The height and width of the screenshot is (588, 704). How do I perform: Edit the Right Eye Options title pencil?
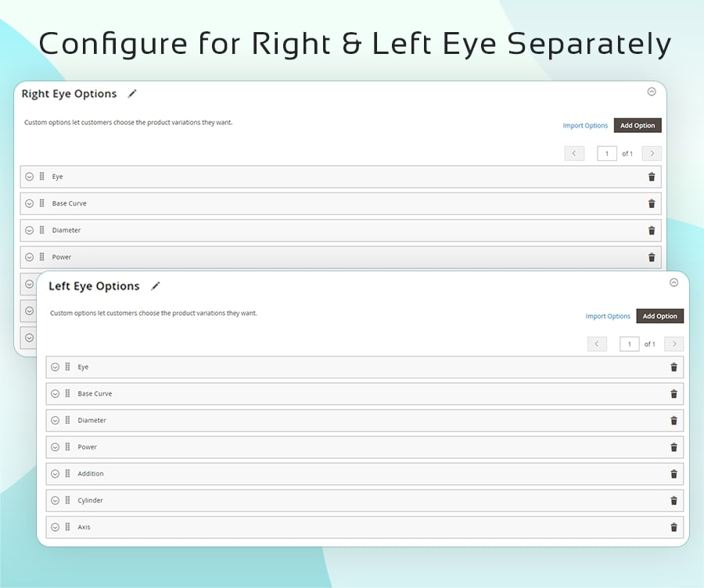pos(132,94)
